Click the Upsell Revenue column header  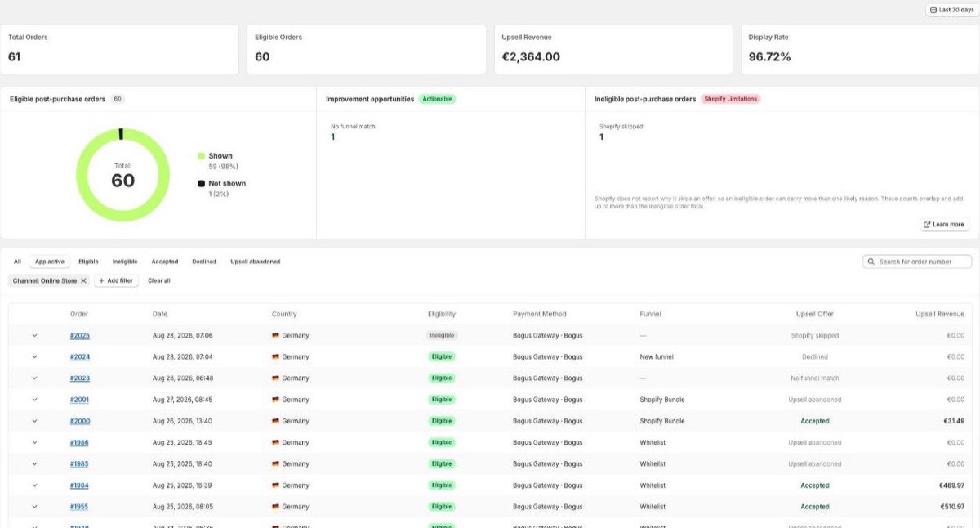pyautogui.click(x=940, y=314)
